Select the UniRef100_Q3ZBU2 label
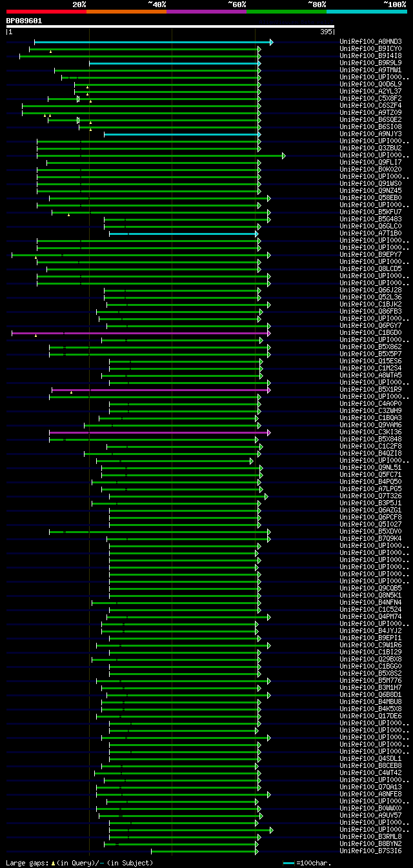413x868 pixels. (x=370, y=148)
